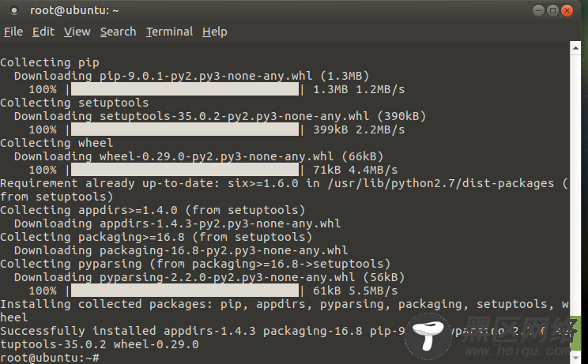Click the mushroom watermark logo
Viewport: 588px width, 364px height.
(428, 336)
